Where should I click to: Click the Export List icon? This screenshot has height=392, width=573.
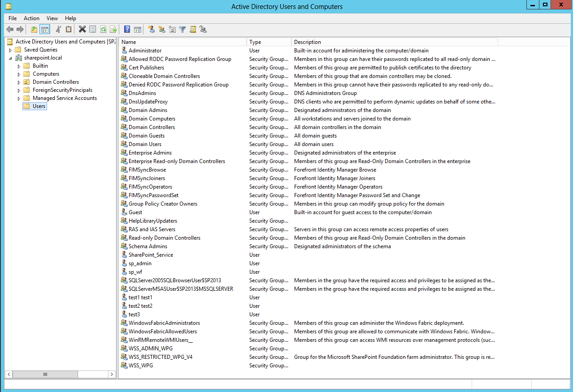click(113, 30)
